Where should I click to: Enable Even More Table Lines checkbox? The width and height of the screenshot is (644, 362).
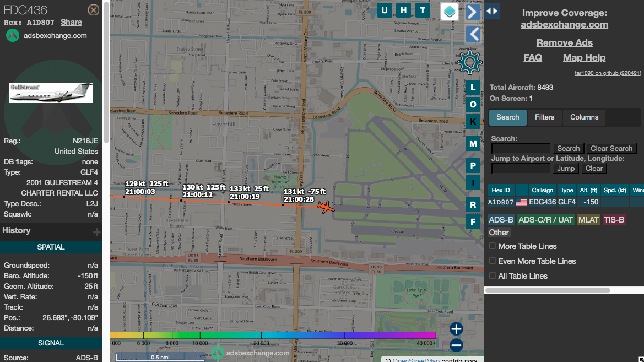[x=493, y=261]
